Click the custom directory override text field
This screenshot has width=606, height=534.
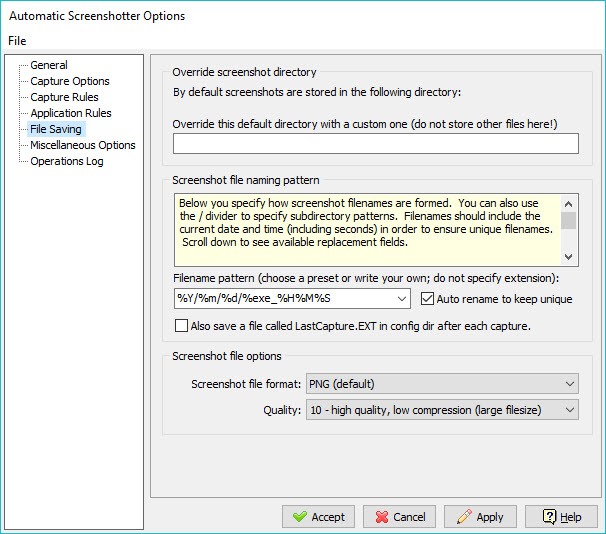pos(376,144)
